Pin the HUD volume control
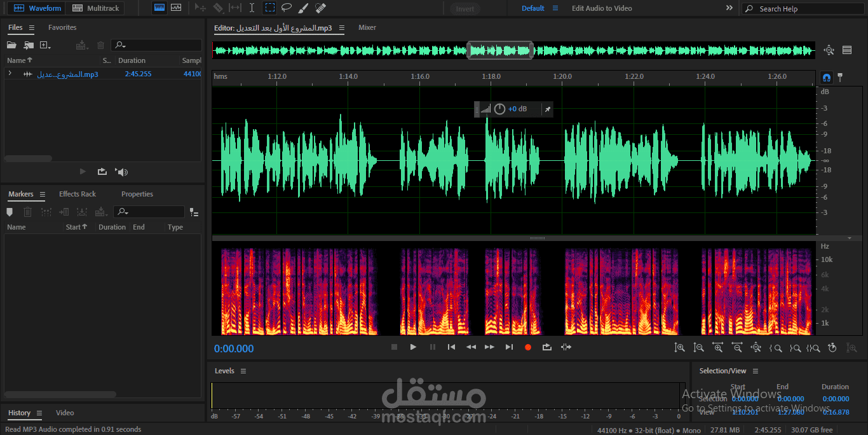The width and height of the screenshot is (868, 435). (x=547, y=109)
